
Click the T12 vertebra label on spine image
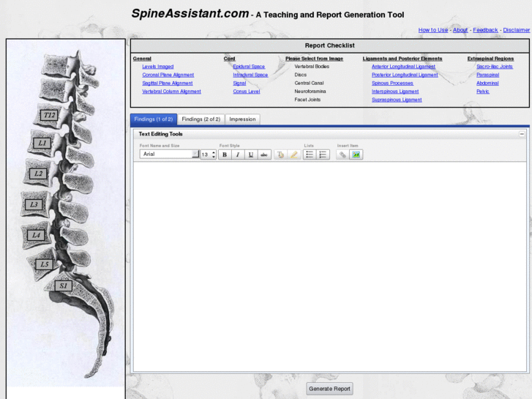[49, 115]
